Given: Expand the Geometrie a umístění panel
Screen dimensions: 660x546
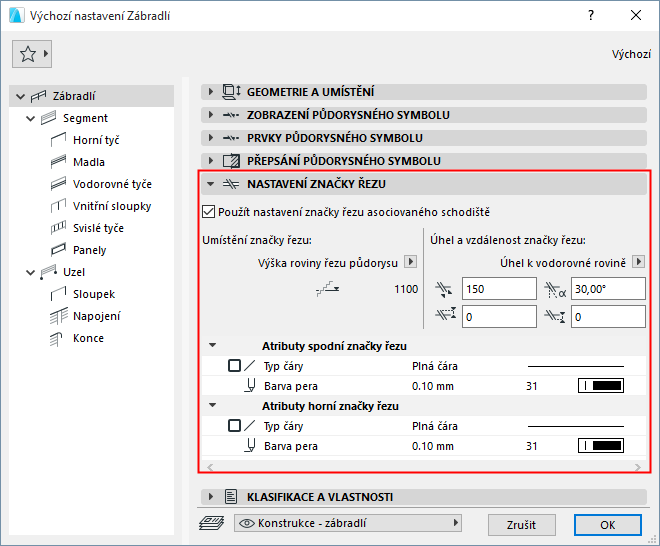Looking at the screenshot, I should [211, 91].
